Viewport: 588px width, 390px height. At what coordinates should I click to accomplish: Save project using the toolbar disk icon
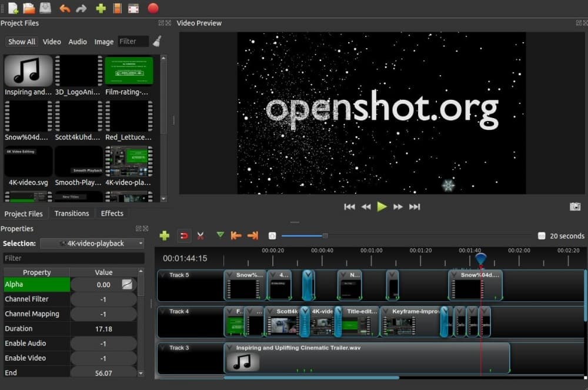click(x=45, y=8)
